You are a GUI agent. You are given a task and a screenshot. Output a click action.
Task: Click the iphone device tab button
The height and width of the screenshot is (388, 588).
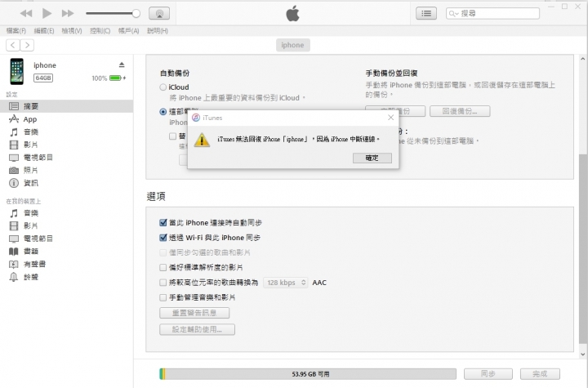pos(293,45)
